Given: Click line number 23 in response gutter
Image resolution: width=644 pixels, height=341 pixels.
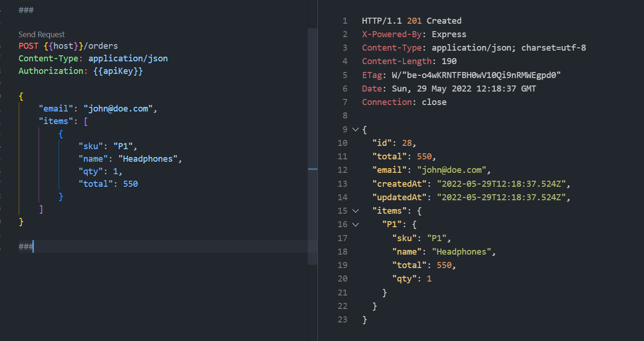Looking at the screenshot, I should pyautogui.click(x=342, y=320).
